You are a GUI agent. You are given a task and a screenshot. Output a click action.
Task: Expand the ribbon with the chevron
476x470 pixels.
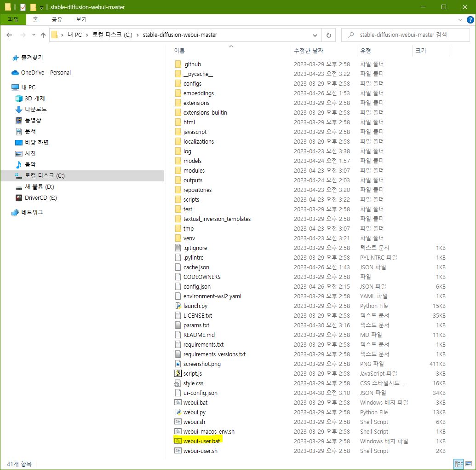pyautogui.click(x=460, y=20)
